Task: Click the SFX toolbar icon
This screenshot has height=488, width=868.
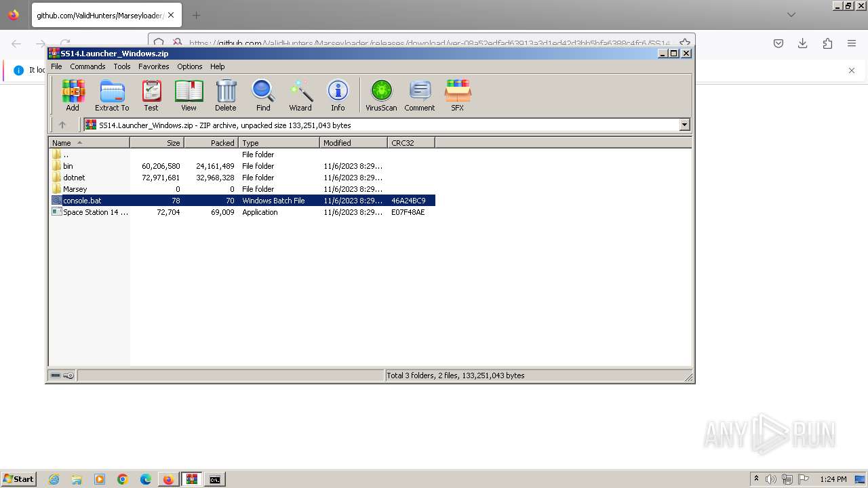Action: click(458, 95)
